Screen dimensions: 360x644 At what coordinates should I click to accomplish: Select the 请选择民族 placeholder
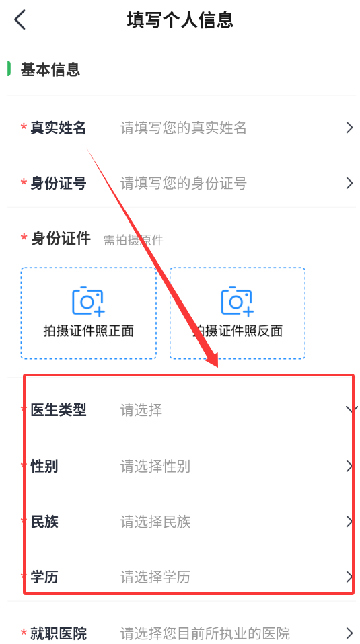[x=155, y=522]
